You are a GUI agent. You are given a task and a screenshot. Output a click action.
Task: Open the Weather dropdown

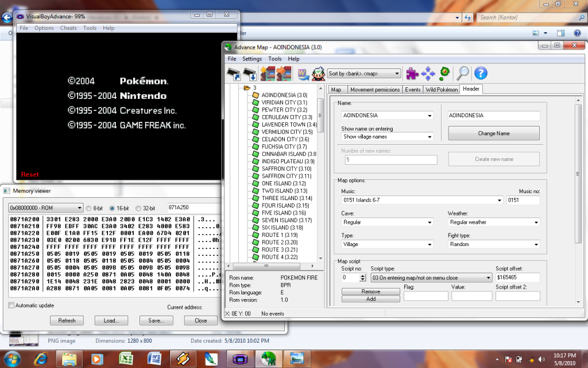tap(493, 222)
